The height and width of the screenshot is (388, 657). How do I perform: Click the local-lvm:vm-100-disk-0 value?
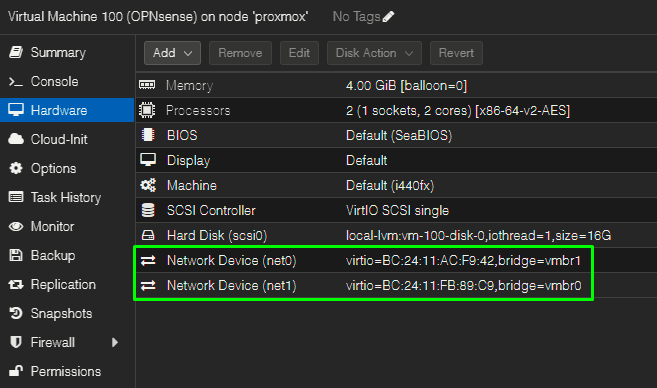tap(479, 235)
